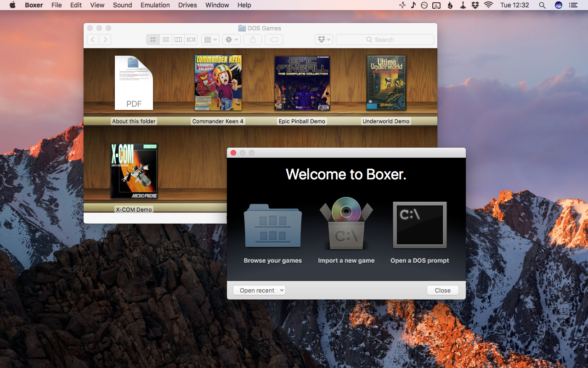Open the Help menu
The height and width of the screenshot is (368, 588).
coord(244,5)
